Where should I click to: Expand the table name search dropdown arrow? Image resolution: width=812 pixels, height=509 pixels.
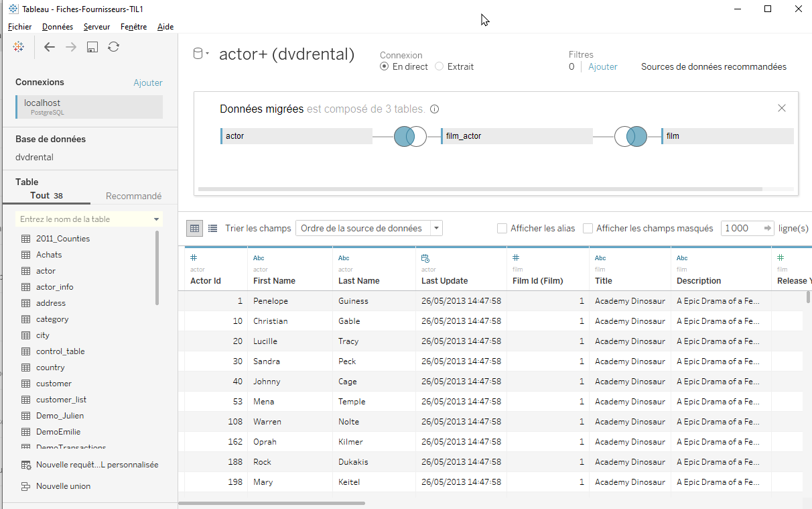point(157,219)
